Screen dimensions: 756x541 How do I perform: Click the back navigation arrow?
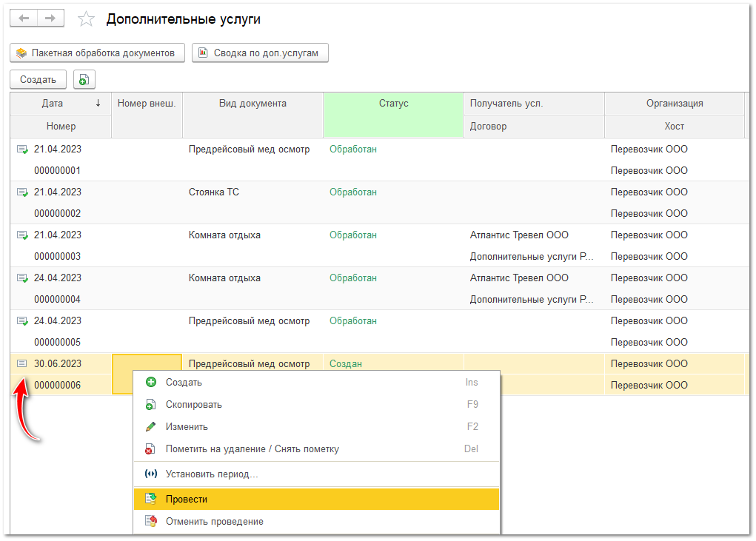[x=23, y=19]
